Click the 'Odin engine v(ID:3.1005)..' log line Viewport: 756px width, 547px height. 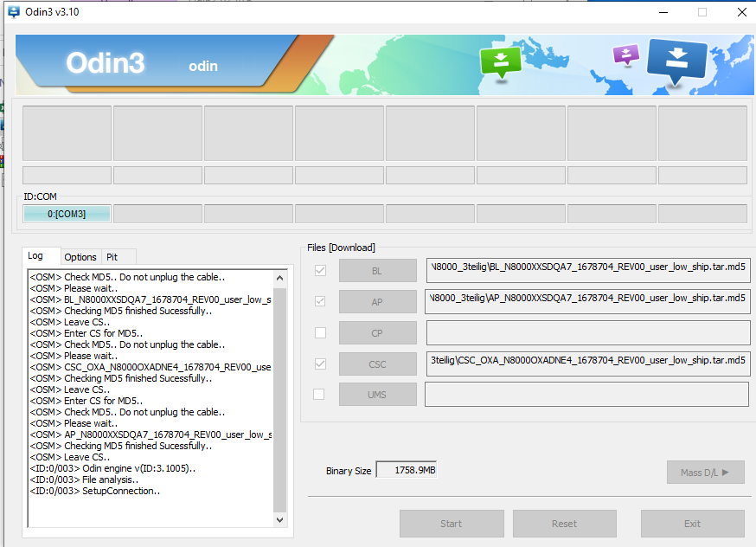point(112,468)
